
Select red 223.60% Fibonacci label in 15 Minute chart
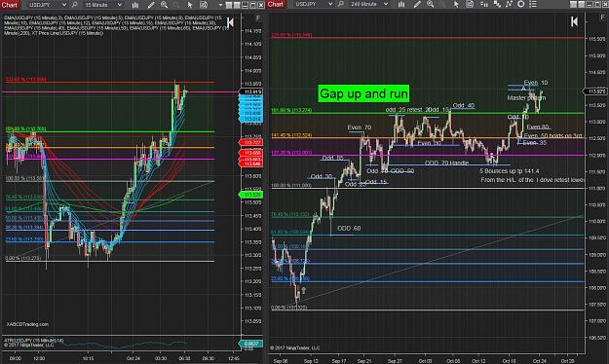[x=25, y=80]
